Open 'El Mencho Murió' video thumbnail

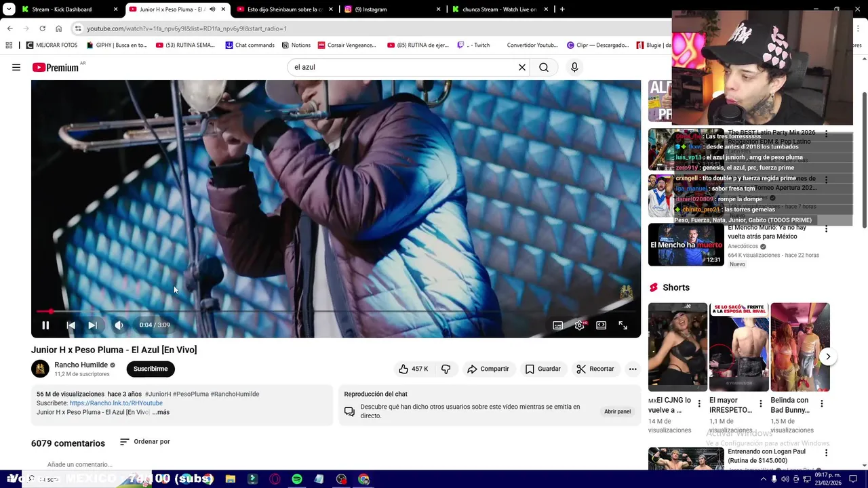686,245
